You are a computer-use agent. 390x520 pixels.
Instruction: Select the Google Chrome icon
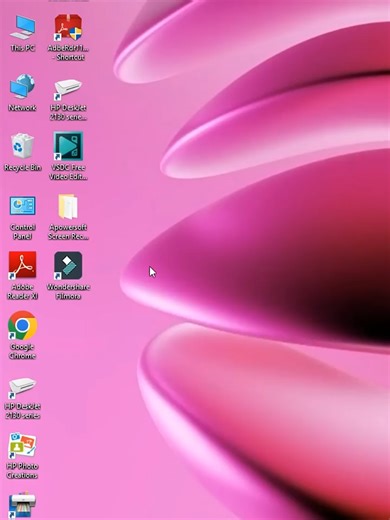coord(22,325)
